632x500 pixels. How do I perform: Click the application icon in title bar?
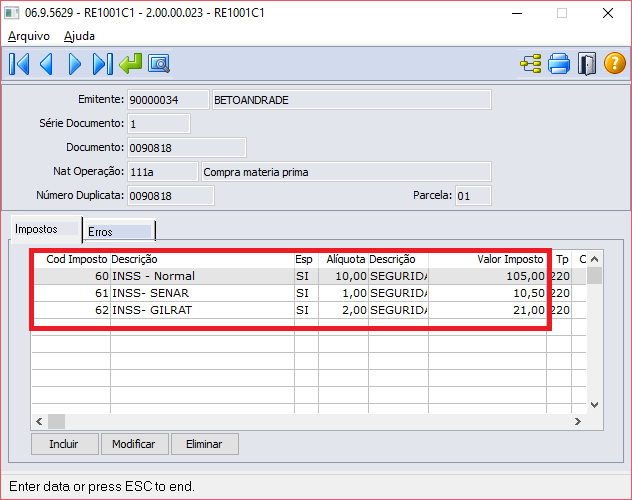pos(12,13)
